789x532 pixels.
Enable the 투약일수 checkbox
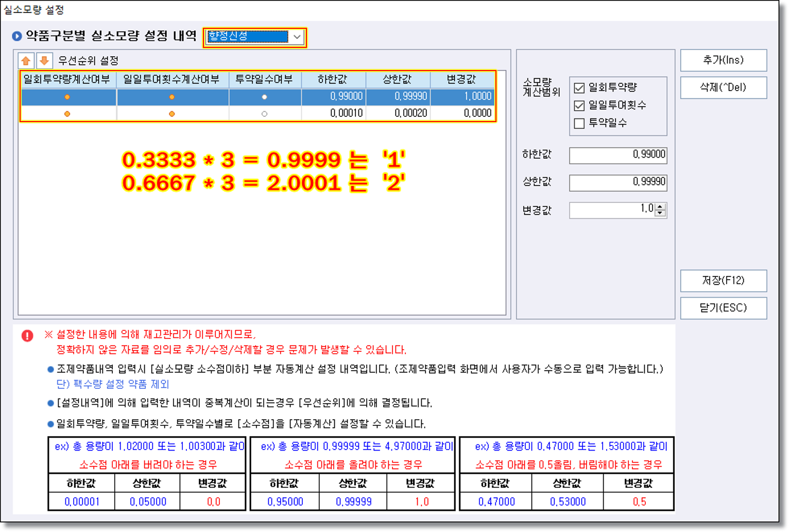pyautogui.click(x=579, y=123)
